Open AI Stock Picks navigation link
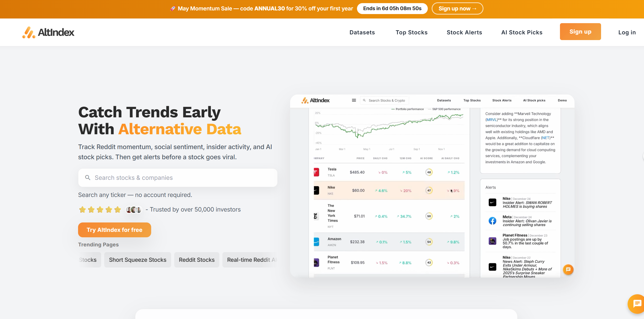The image size is (644, 319). (x=522, y=33)
